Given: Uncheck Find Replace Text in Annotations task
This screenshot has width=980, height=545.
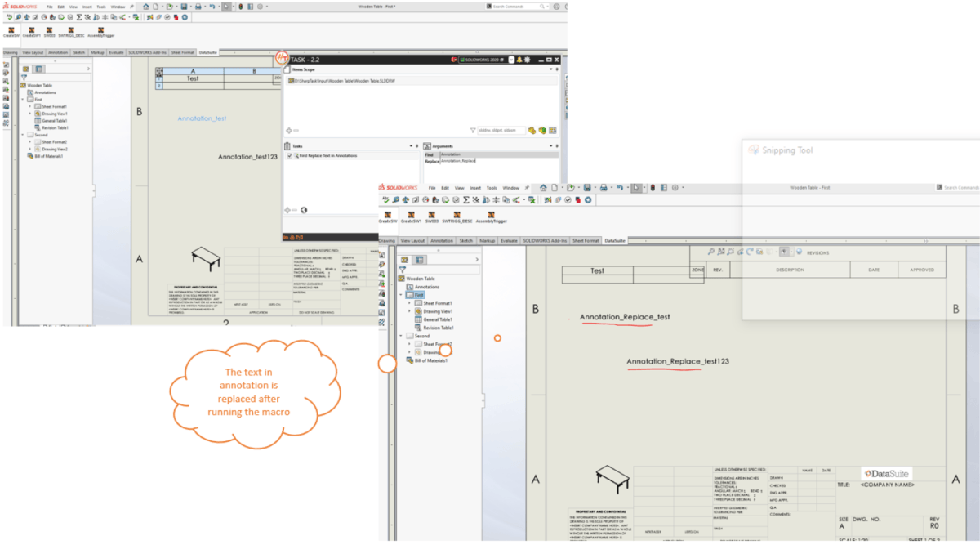Looking at the screenshot, I should (x=289, y=155).
